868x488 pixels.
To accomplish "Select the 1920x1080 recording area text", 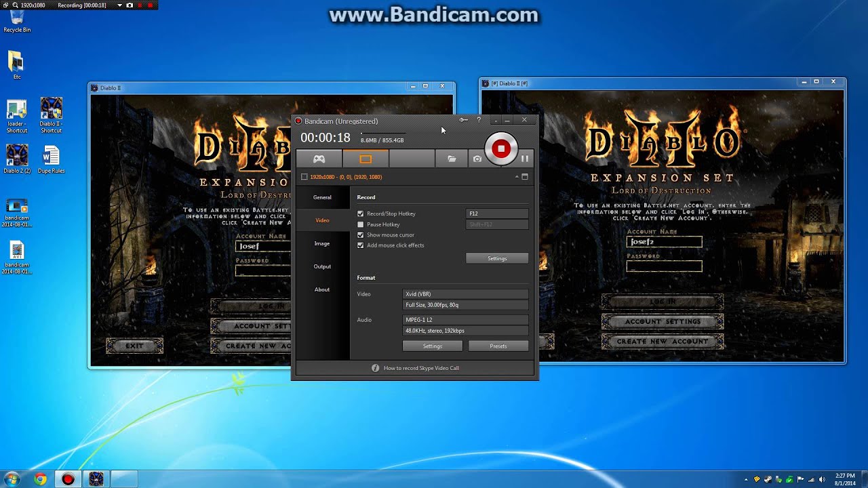I will pyautogui.click(x=346, y=177).
